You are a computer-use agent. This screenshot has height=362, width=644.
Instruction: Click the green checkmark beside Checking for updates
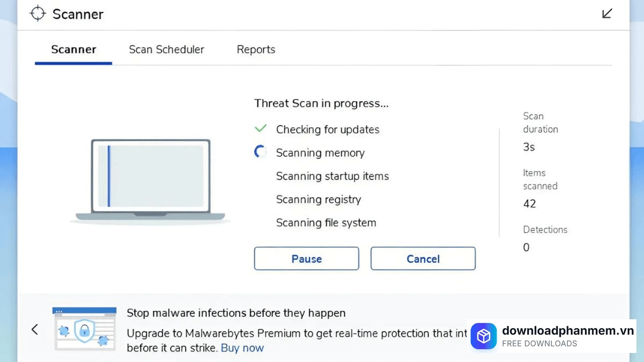(261, 129)
